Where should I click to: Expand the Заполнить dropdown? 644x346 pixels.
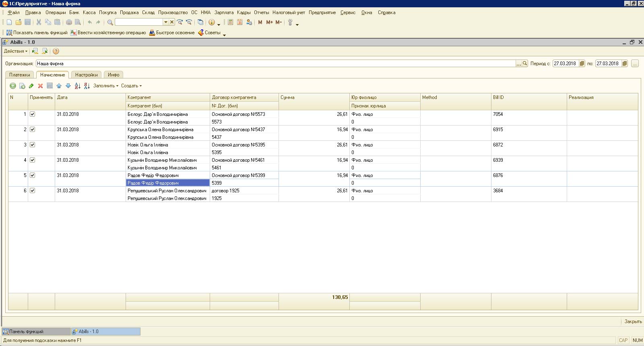tap(106, 86)
